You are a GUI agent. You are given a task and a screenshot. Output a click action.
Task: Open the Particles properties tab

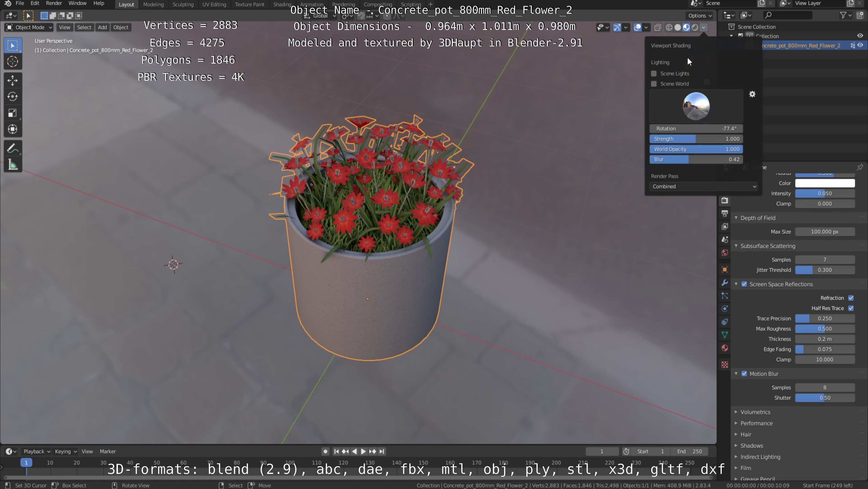[x=725, y=296]
